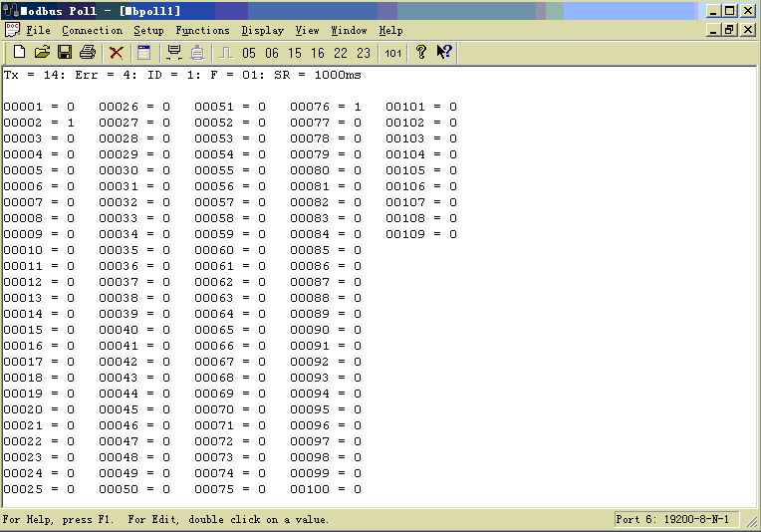Open the Functions menu
This screenshot has height=532, width=761.
(202, 31)
